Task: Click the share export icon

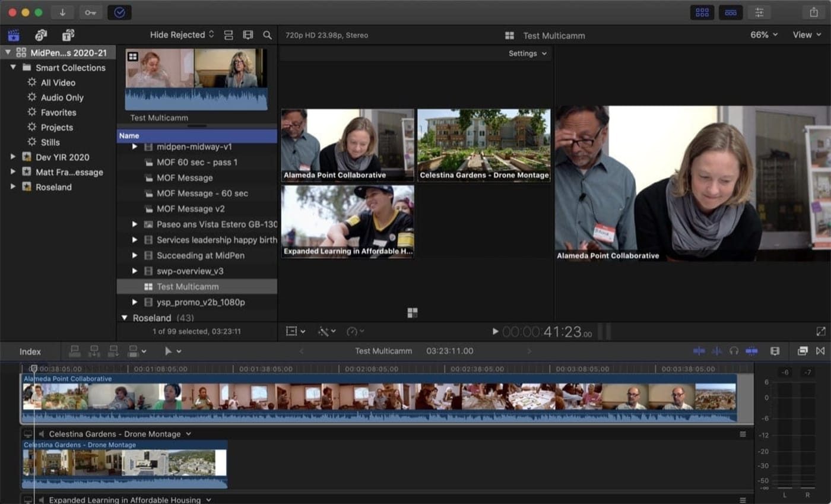Action: 813,12
